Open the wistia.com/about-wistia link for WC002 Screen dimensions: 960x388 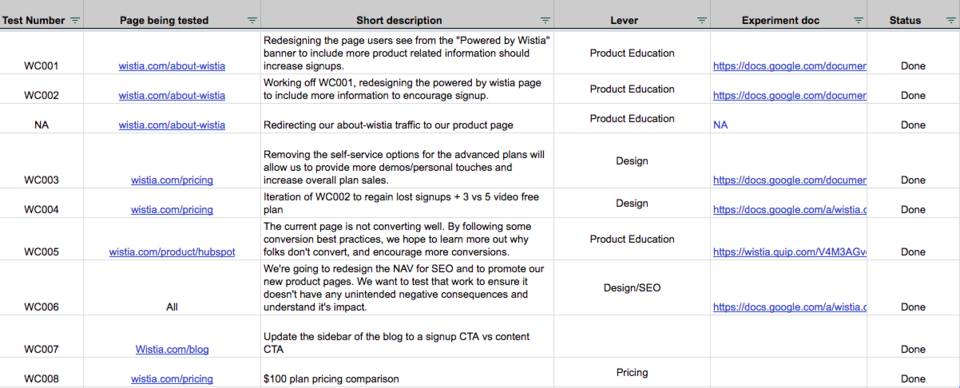point(172,95)
